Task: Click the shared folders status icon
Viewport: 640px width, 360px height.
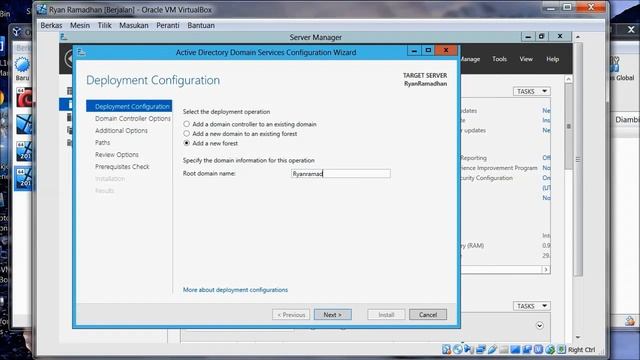Action: pos(504,349)
